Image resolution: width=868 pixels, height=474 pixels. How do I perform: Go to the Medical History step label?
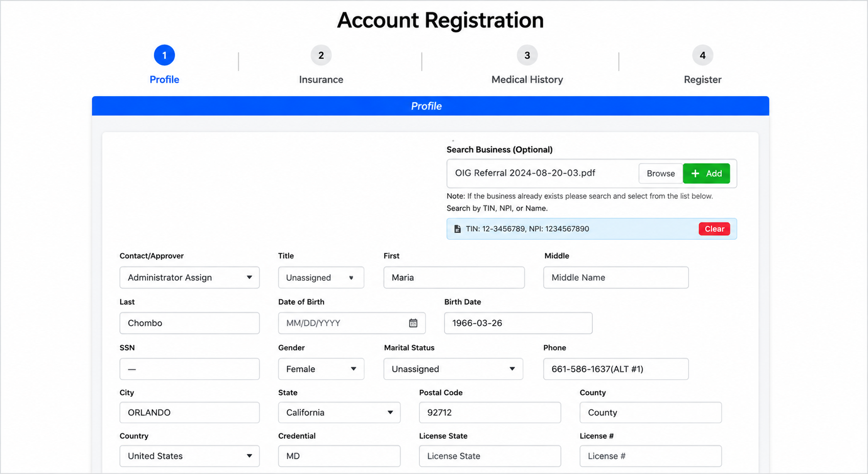tap(527, 80)
